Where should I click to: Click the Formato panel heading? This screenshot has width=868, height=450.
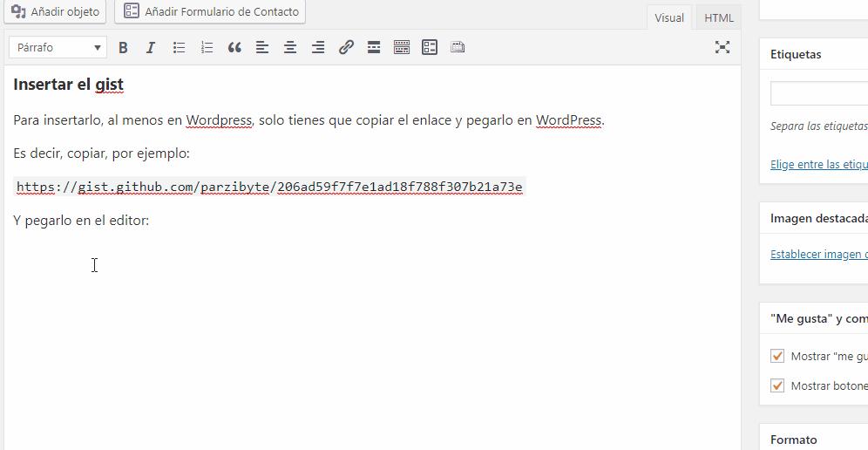click(x=793, y=440)
